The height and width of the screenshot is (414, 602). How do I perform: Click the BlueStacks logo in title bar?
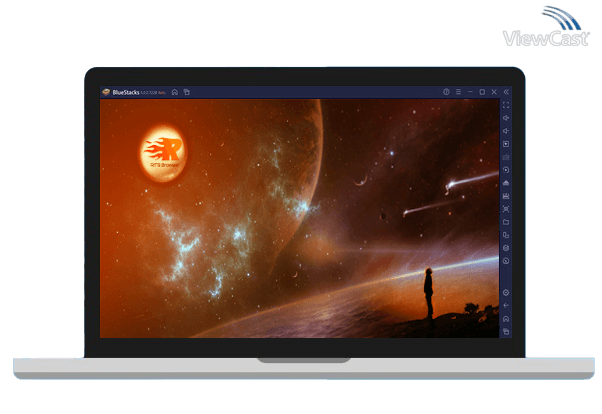[x=106, y=92]
